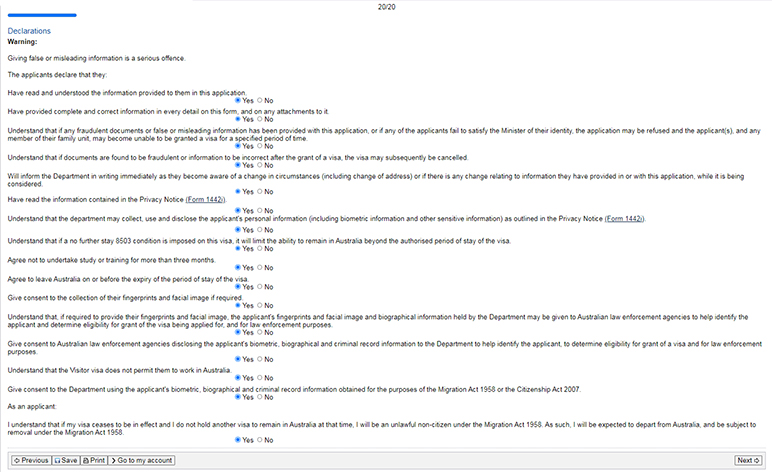Choose Yes for consent to fingerprints collection
Image resolution: width=772 pixels, height=472 pixels.
click(238, 306)
